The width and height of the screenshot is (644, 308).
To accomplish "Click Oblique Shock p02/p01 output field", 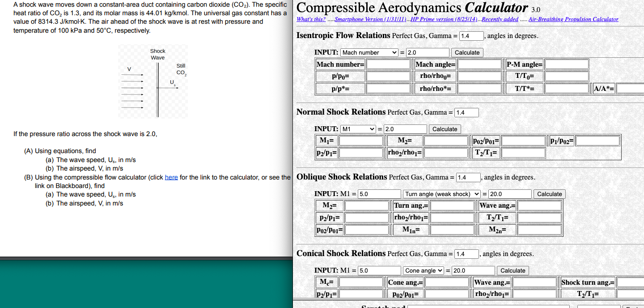I will (x=367, y=230).
